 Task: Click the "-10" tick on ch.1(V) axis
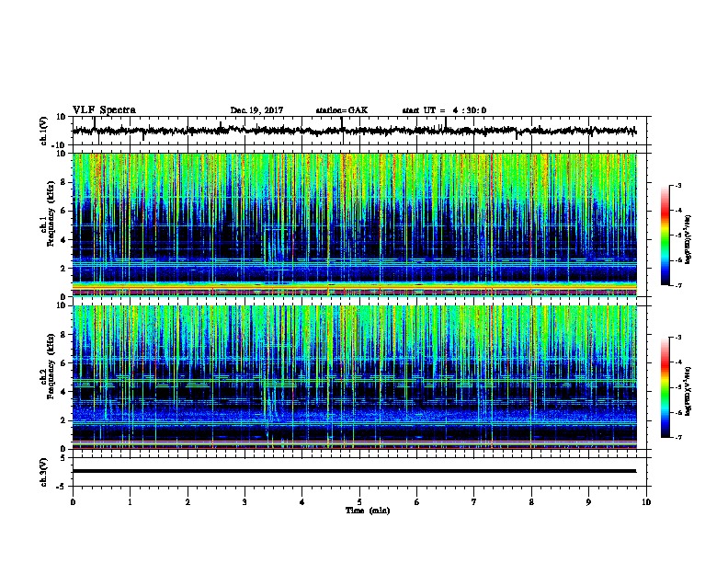[x=60, y=145]
